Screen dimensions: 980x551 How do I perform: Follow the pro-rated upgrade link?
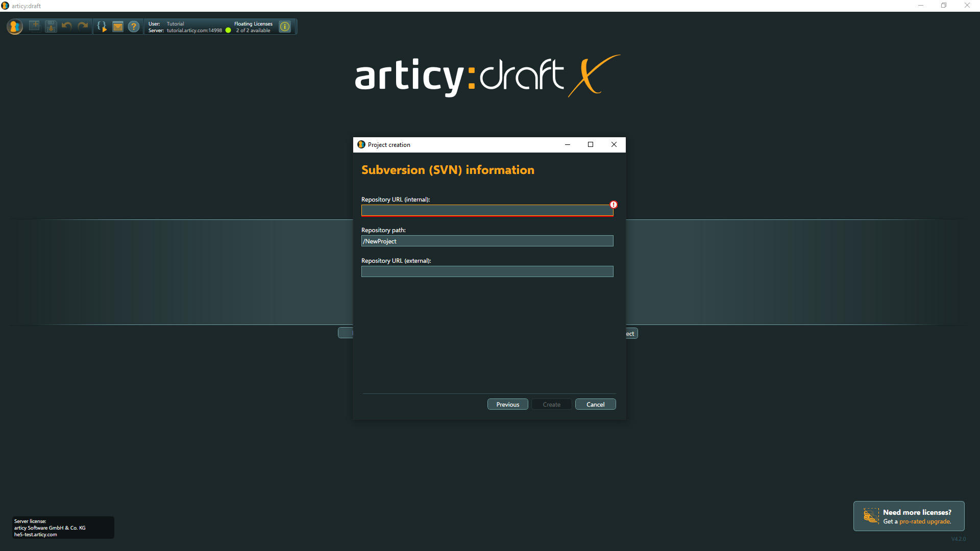[x=925, y=521]
